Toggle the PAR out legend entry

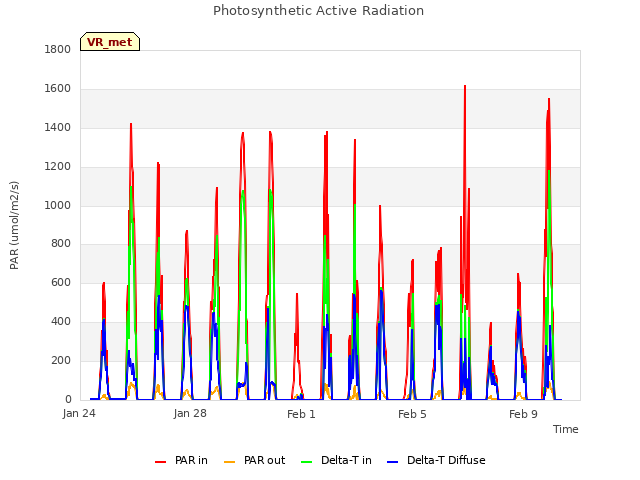pos(255,460)
